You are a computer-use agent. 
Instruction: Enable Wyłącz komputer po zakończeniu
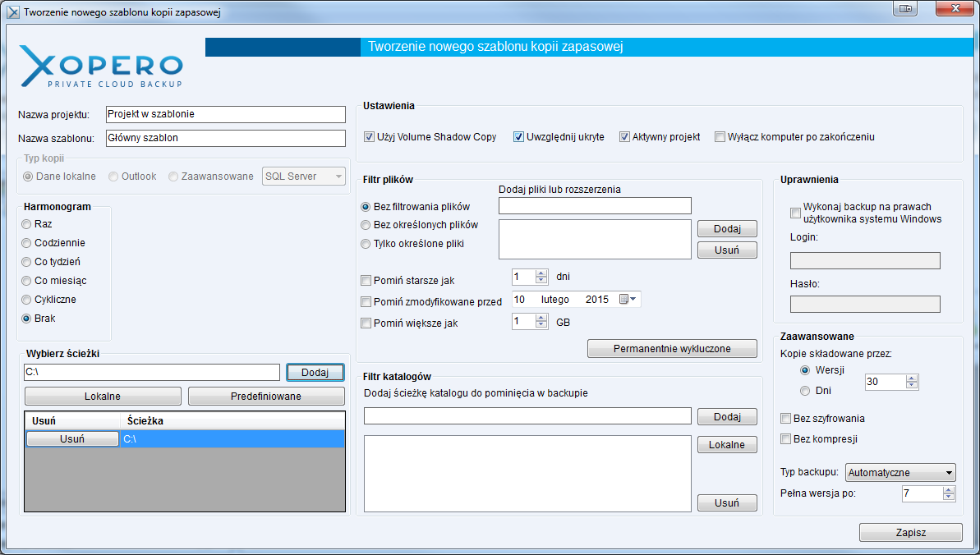(x=720, y=137)
